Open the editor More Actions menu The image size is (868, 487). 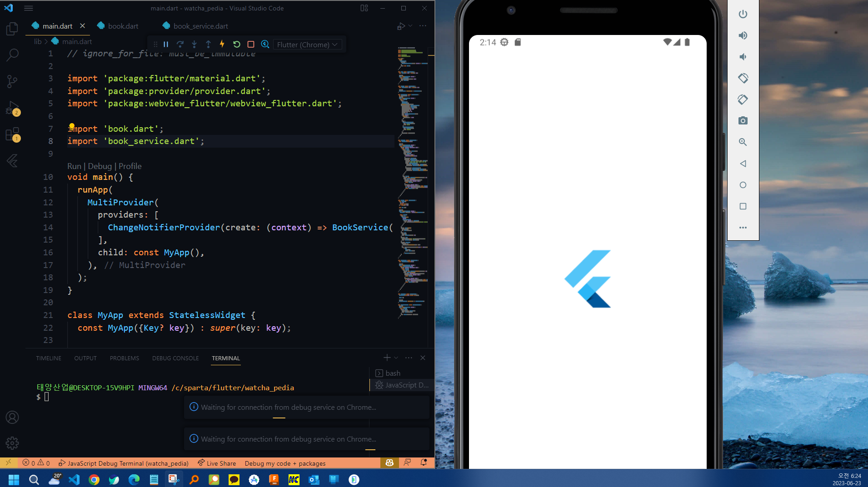point(423,26)
